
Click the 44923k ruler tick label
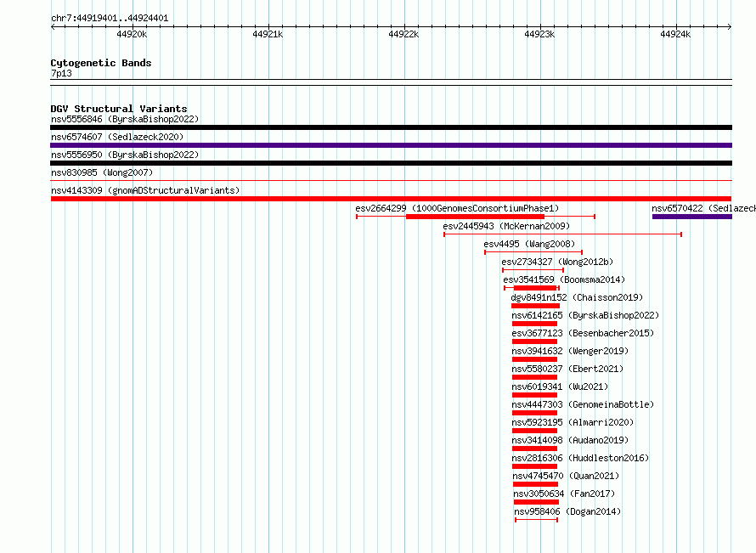(x=539, y=34)
